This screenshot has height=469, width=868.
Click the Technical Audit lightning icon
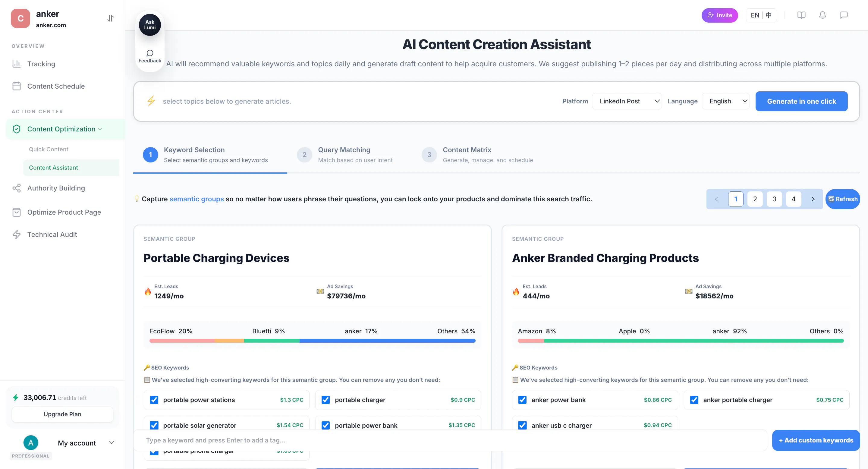pyautogui.click(x=17, y=234)
